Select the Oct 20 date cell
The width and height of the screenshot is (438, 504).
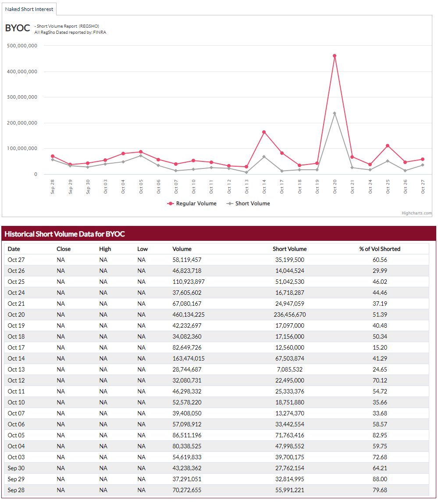click(16, 315)
